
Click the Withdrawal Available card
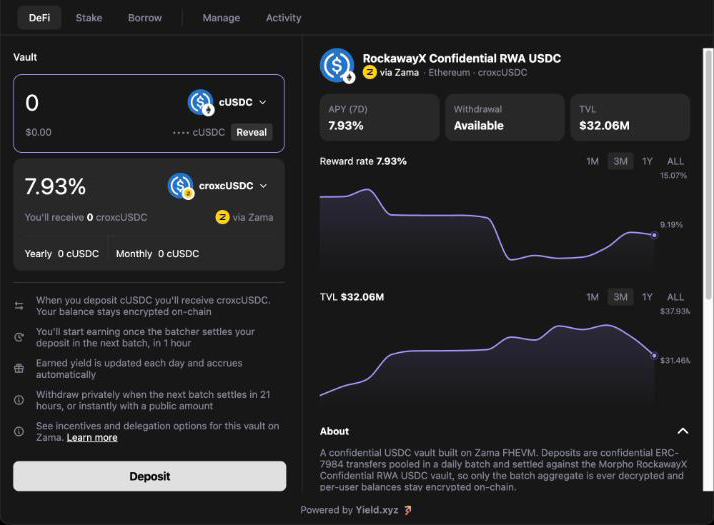pyautogui.click(x=505, y=117)
